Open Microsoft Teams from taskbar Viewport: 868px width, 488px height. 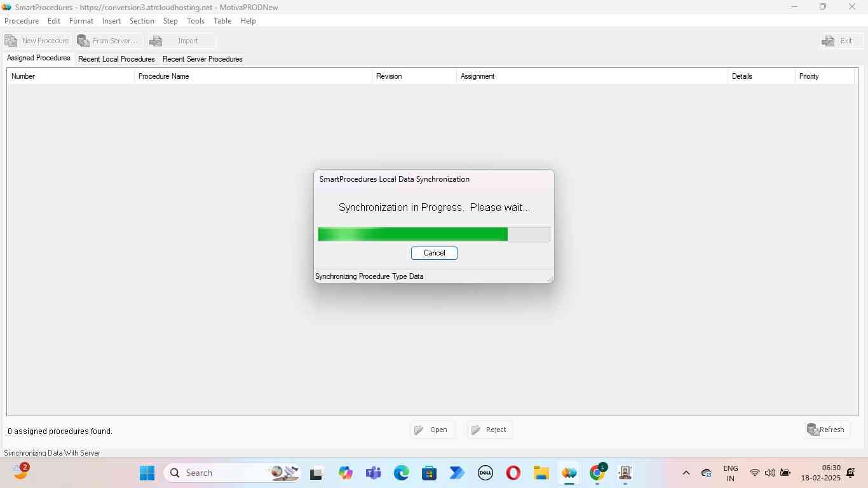pos(374,473)
